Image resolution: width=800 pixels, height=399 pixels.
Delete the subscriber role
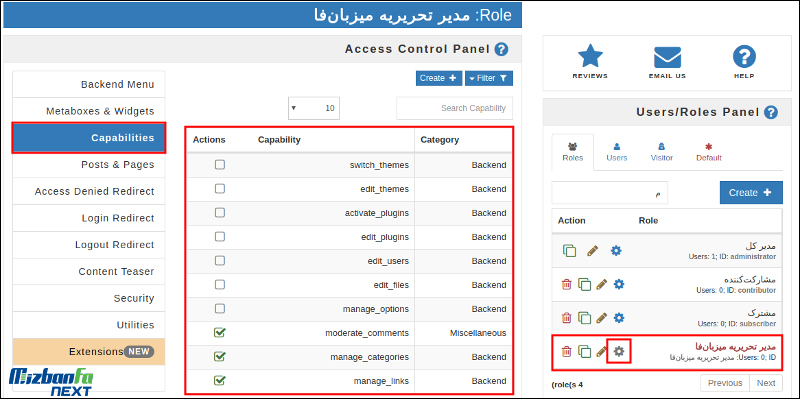566,318
